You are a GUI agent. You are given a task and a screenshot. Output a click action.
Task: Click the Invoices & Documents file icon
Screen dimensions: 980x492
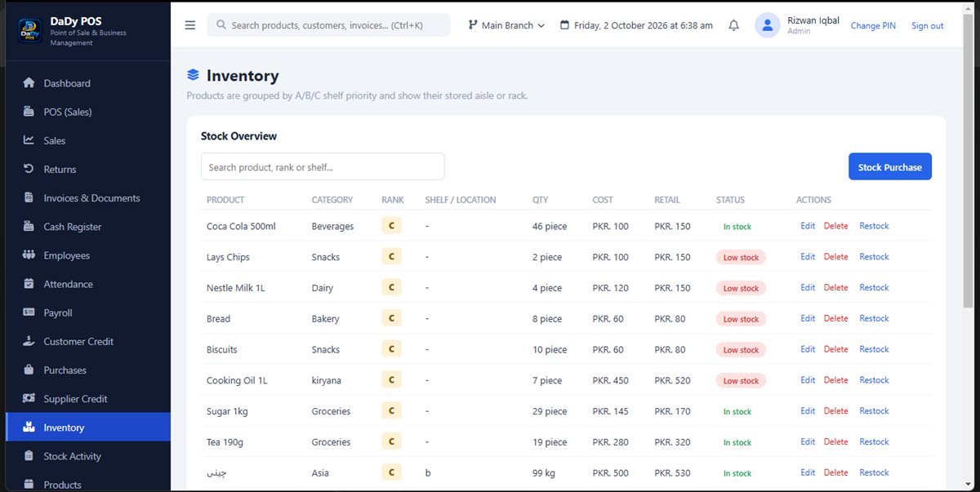point(29,197)
